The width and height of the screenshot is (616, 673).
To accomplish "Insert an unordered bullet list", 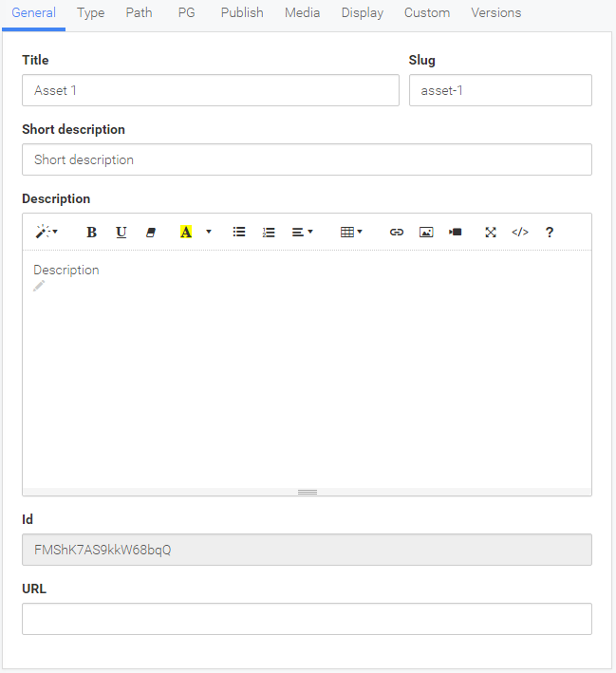I will point(239,233).
